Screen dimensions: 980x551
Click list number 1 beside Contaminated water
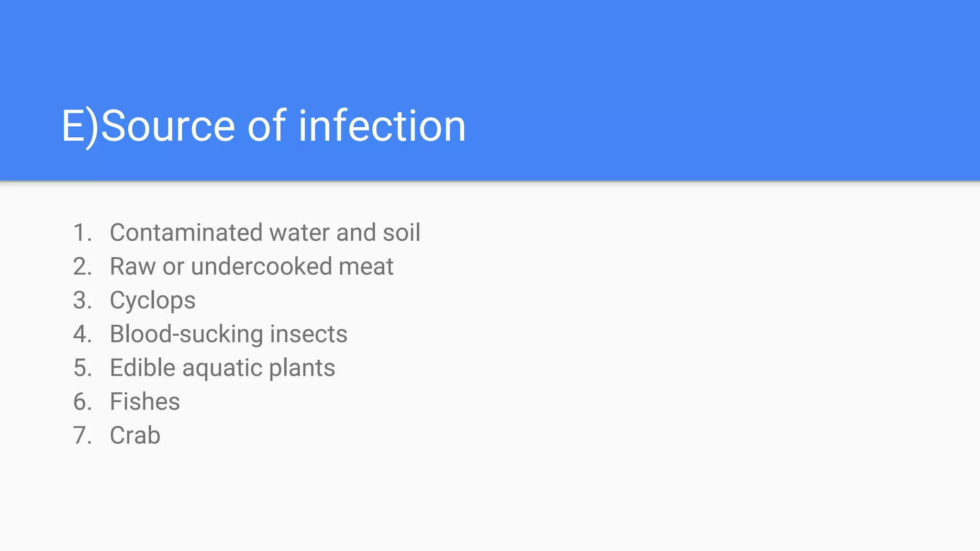pyautogui.click(x=82, y=233)
